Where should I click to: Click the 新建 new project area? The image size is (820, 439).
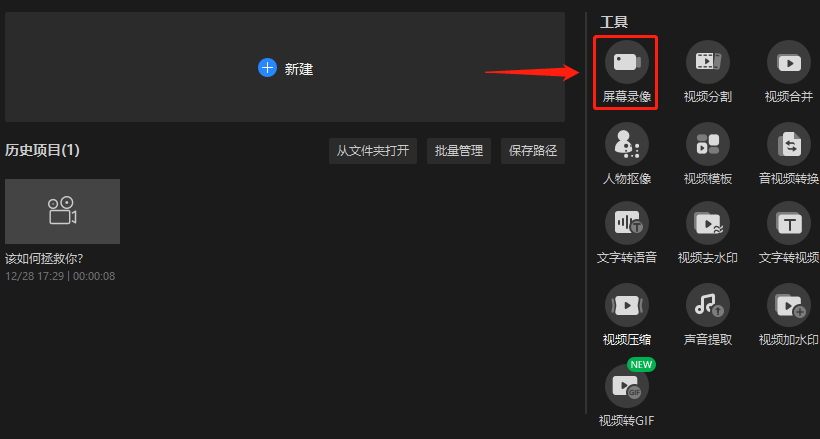[x=284, y=67]
